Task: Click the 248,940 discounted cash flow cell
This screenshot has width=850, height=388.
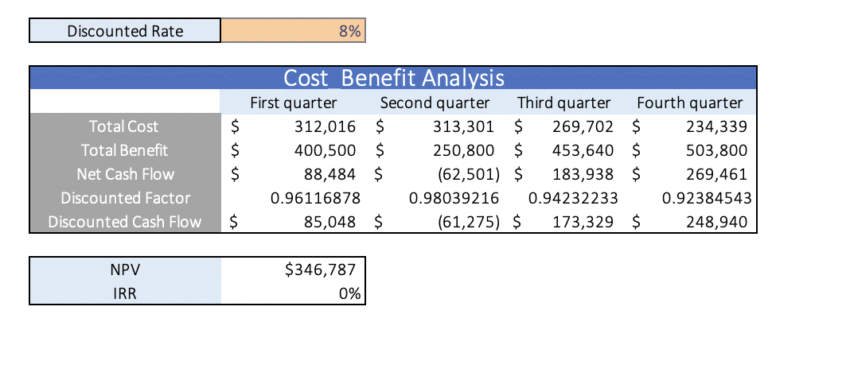Action: tap(690, 222)
